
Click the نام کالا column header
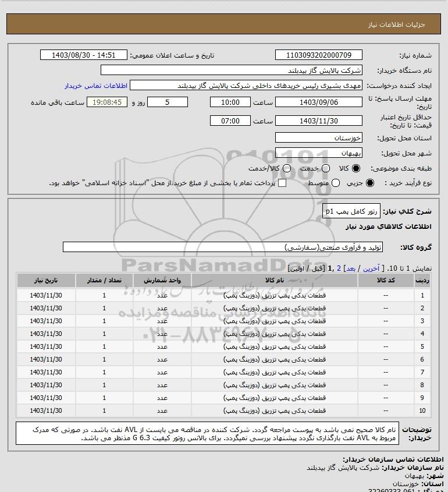click(274, 280)
